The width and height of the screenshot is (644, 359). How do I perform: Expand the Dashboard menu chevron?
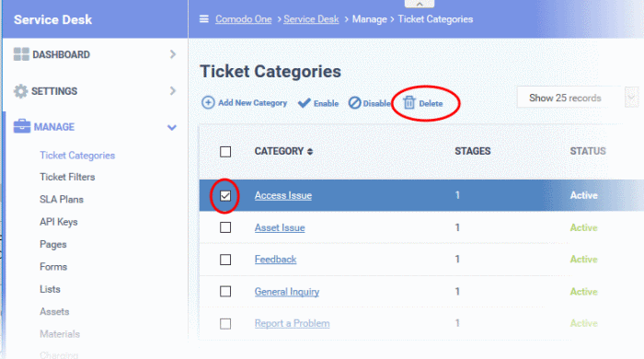[173, 54]
